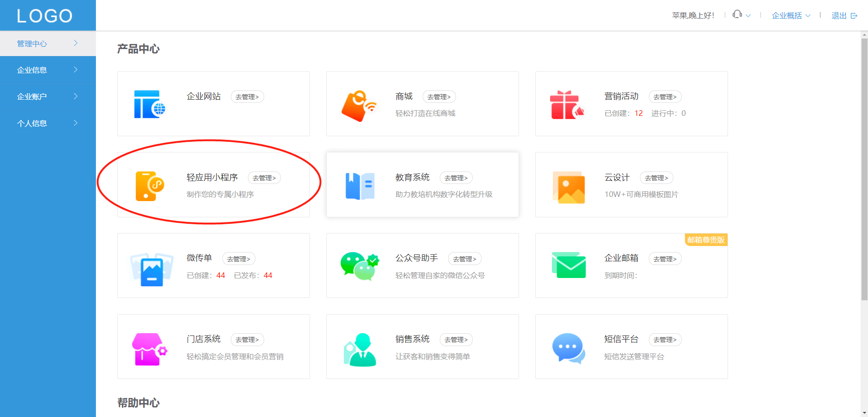Click the pink 门店系统 store icon

click(149, 349)
